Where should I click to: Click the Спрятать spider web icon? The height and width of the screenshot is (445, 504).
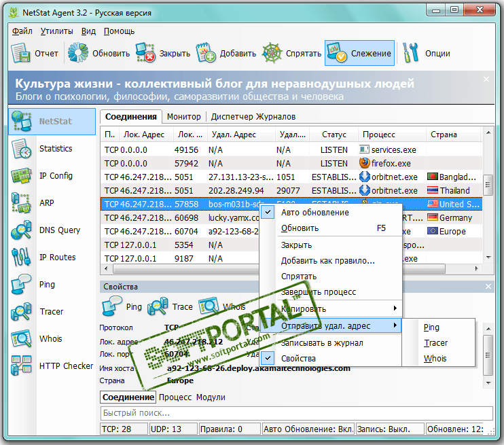[272, 53]
